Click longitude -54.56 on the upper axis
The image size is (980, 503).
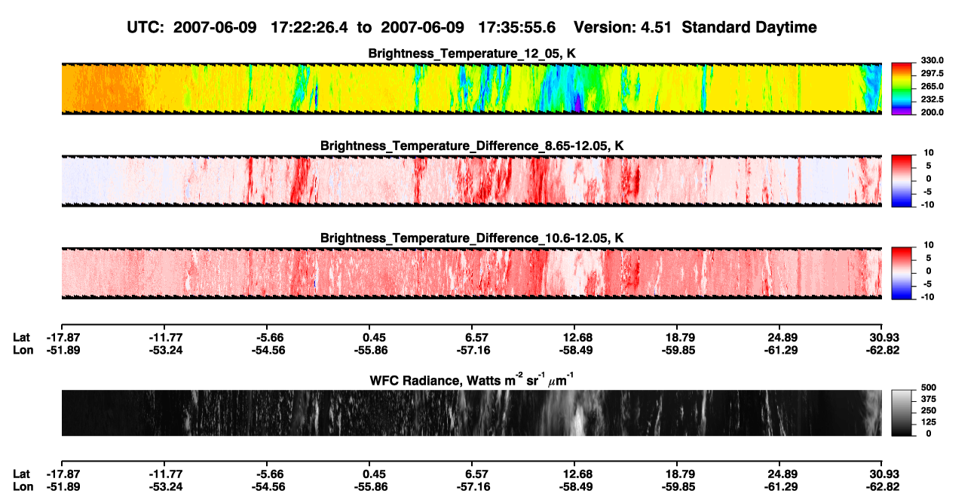[x=267, y=350]
